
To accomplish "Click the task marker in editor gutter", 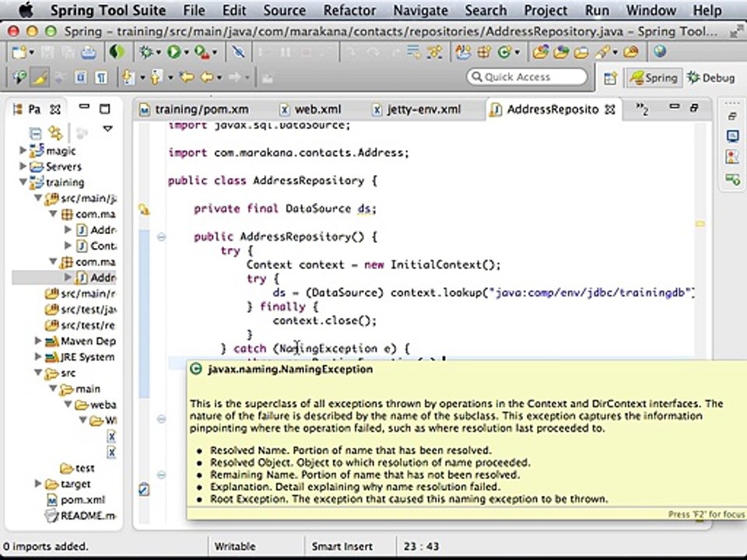I will point(144,489).
